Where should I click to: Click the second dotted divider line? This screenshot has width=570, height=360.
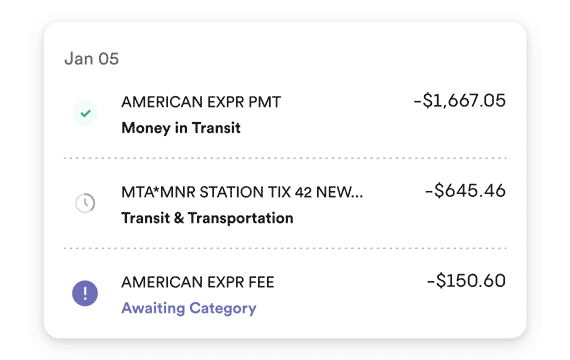[285, 248]
